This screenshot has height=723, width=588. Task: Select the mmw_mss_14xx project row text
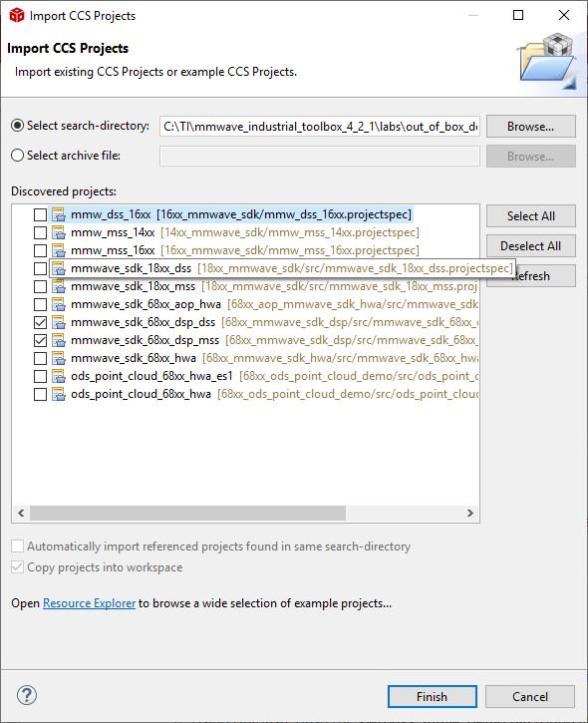(x=245, y=232)
